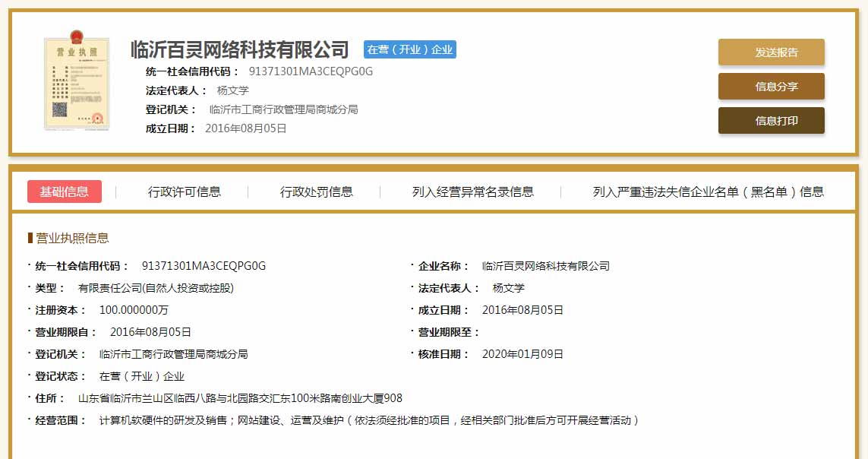868x459 pixels.
Task: Click the 企业名称 value in license info
Action: pos(546,266)
